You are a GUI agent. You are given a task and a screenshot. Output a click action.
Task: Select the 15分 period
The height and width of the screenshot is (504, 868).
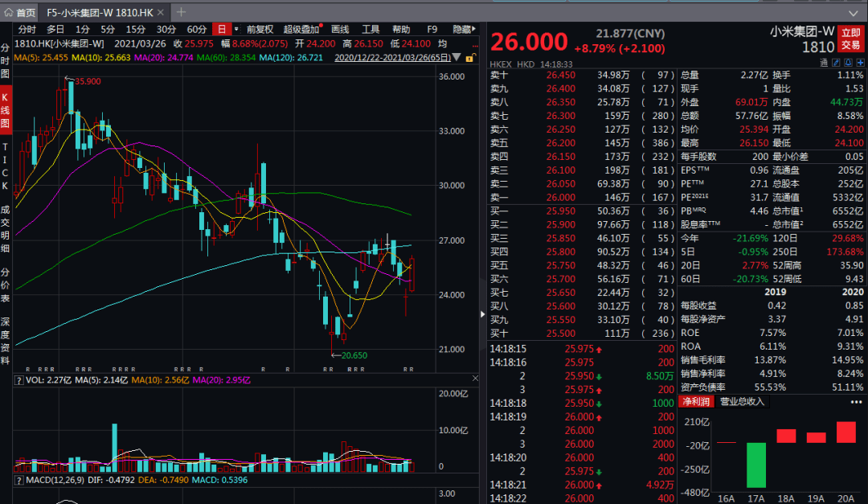coord(135,30)
